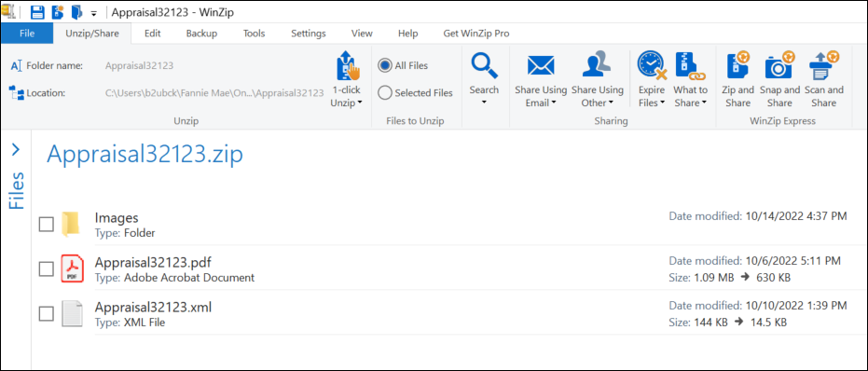Switch to the Backup tab
Screen dimensions: 868x371
coord(201,34)
